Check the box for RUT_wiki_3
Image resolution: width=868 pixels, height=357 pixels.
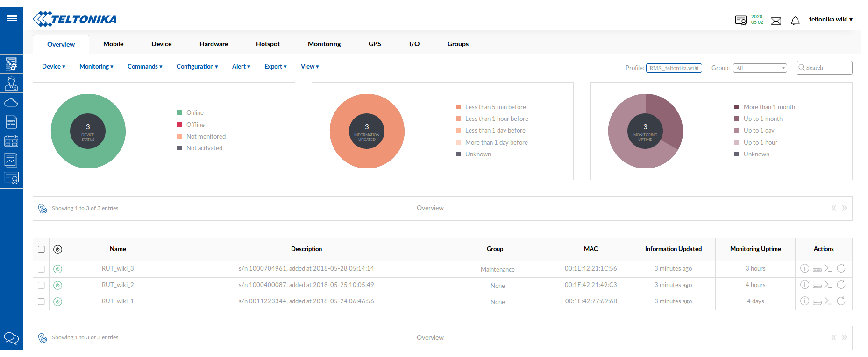(41, 269)
